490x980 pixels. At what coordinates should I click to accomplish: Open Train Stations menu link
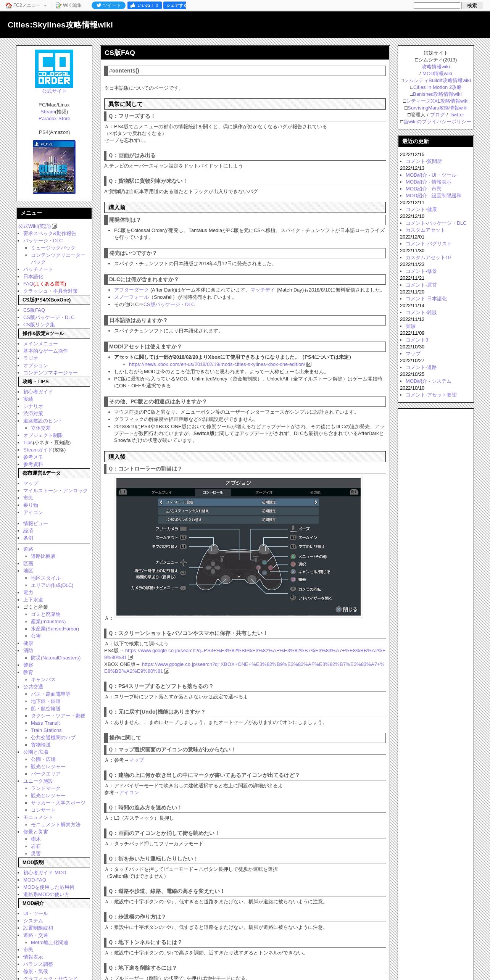coord(46,730)
